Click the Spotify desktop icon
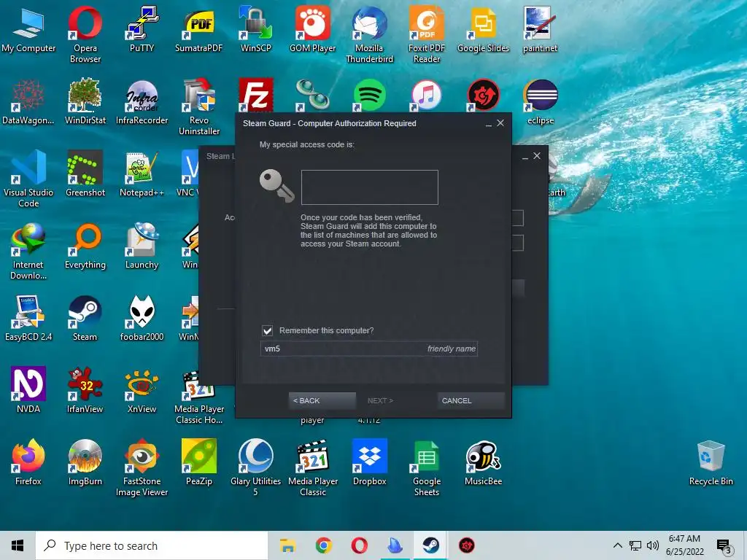This screenshot has width=747, height=560. [x=369, y=95]
